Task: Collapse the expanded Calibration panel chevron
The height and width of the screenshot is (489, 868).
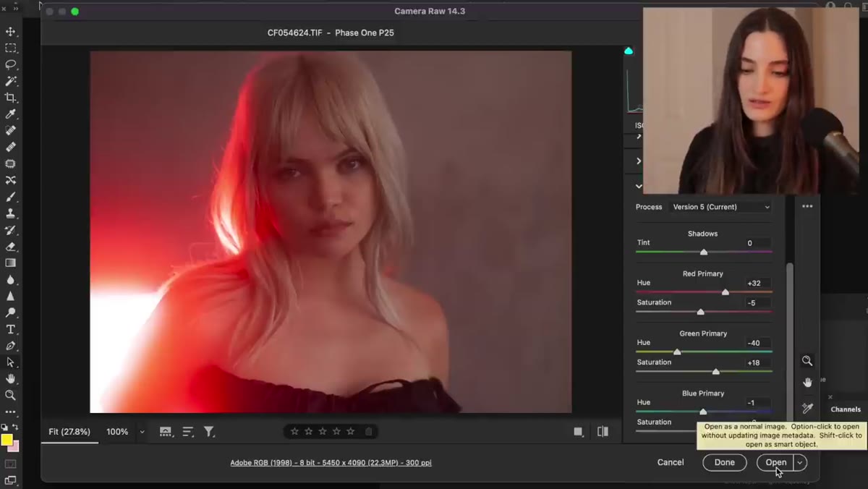Action: 639,186
